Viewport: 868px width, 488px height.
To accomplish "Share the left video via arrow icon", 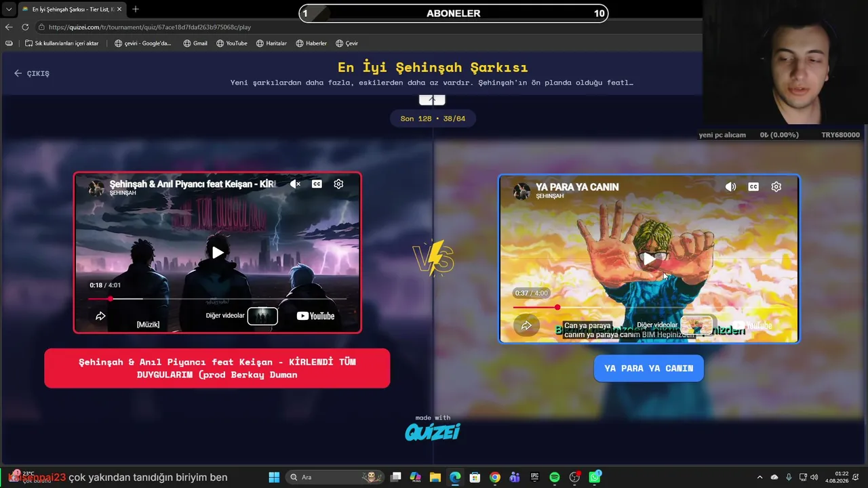I will pyautogui.click(x=100, y=316).
